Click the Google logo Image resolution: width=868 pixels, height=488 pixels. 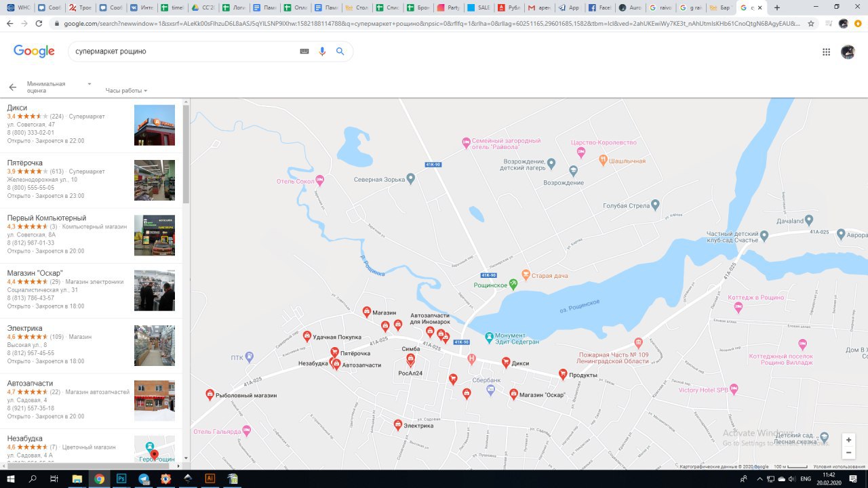(x=34, y=52)
